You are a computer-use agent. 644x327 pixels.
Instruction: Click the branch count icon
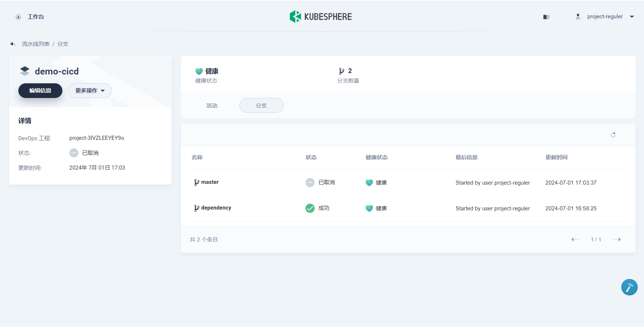click(342, 71)
